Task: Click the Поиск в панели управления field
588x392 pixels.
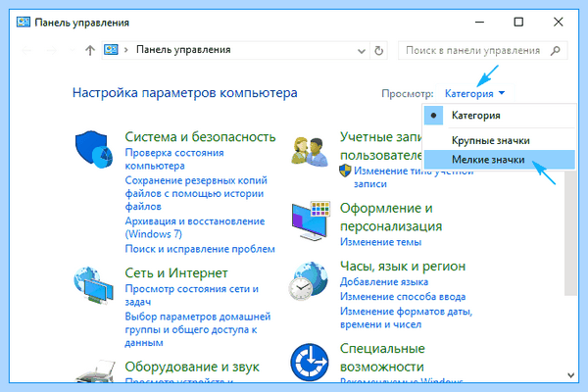Action: (x=482, y=50)
